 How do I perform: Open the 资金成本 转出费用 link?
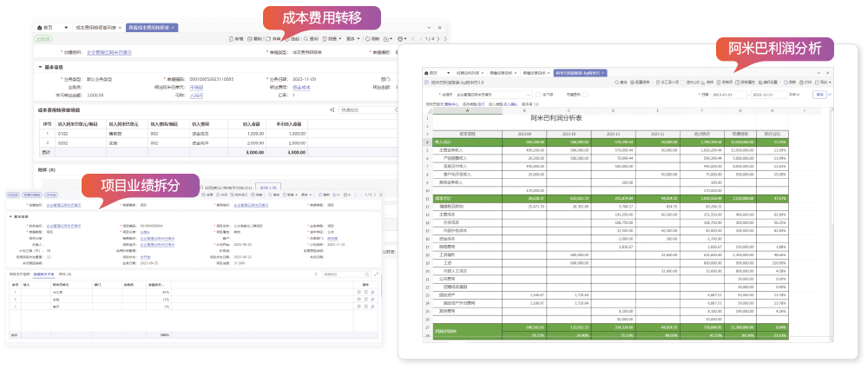coord(301,87)
